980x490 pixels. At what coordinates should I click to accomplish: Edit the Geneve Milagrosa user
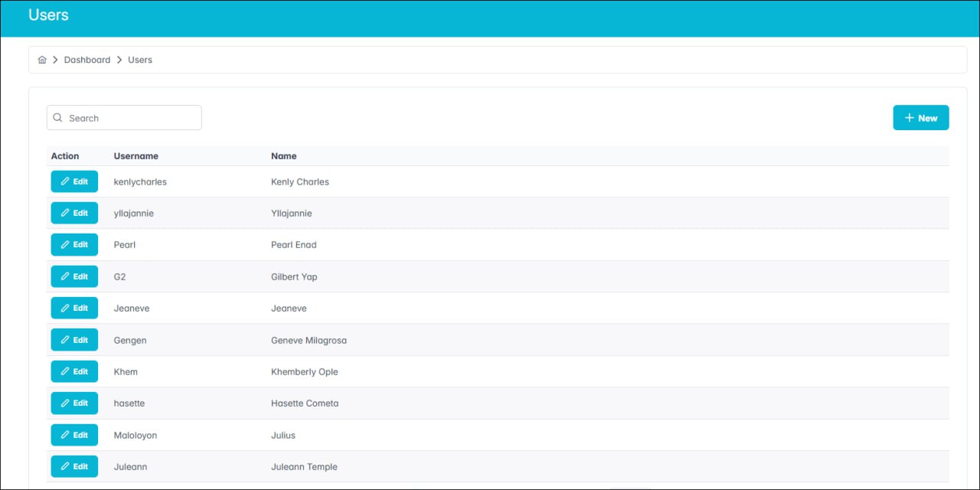(74, 340)
